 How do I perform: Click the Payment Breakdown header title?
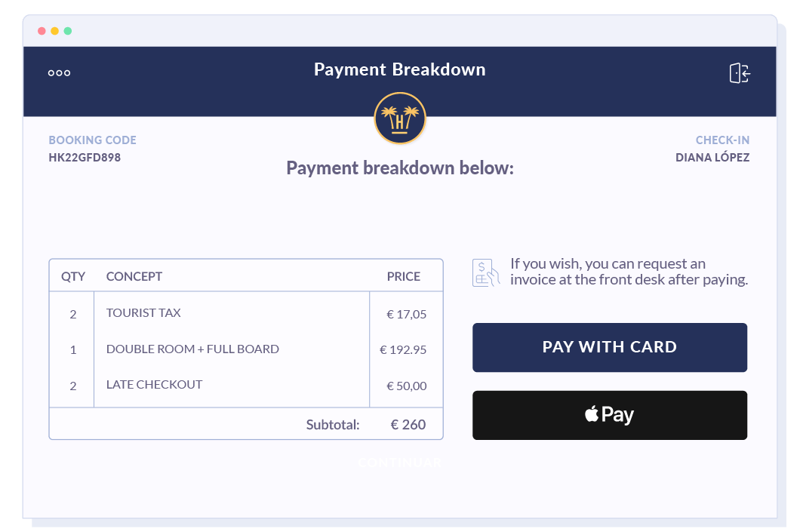pos(399,69)
